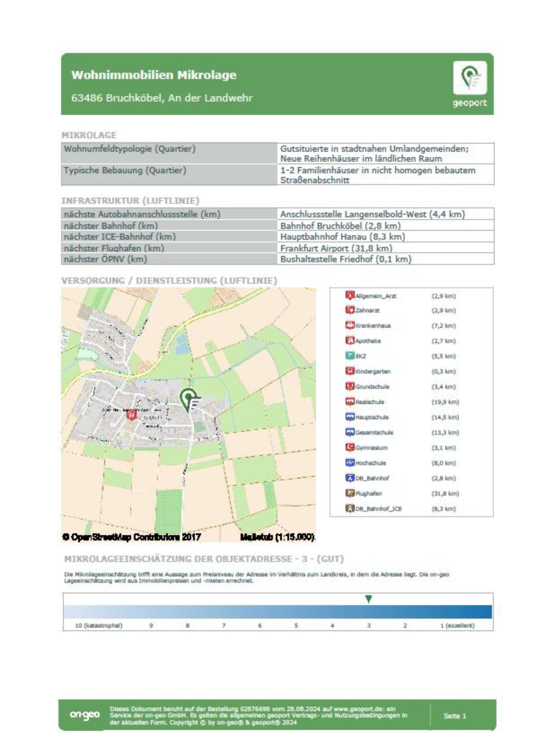Click the OpenStreetMap Contributors attribution

(x=131, y=537)
